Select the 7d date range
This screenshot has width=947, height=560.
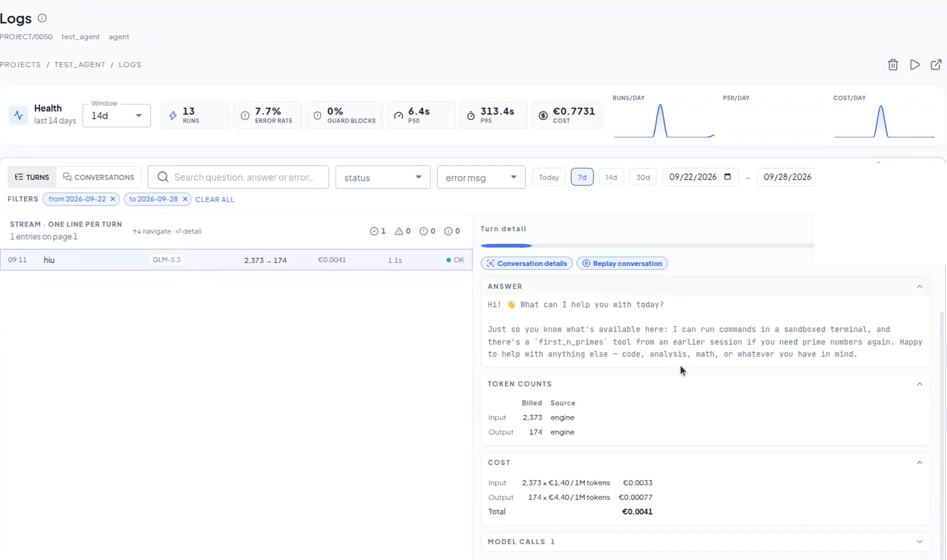point(582,177)
